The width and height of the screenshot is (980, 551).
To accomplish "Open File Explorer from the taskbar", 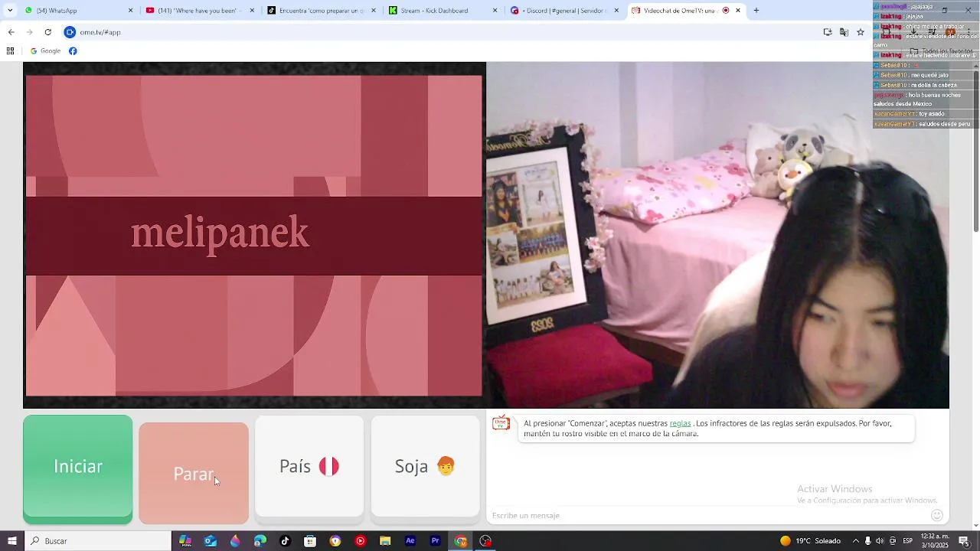I will click(x=385, y=541).
